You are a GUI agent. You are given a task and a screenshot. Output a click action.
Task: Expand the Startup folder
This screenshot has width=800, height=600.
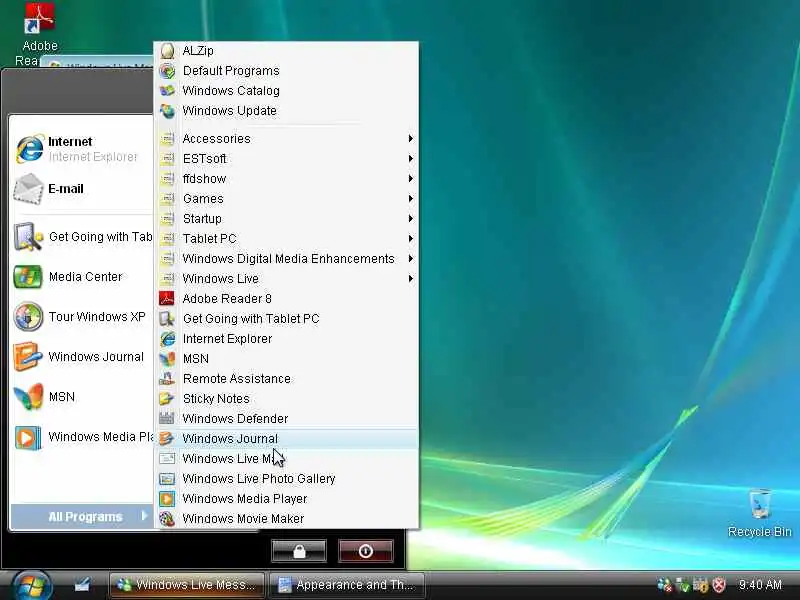click(287, 218)
